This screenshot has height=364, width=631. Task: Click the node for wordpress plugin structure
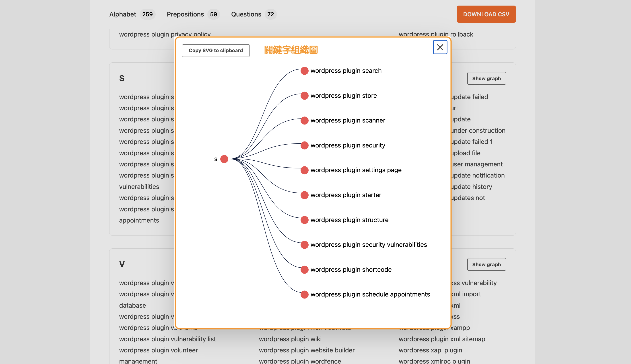(304, 220)
